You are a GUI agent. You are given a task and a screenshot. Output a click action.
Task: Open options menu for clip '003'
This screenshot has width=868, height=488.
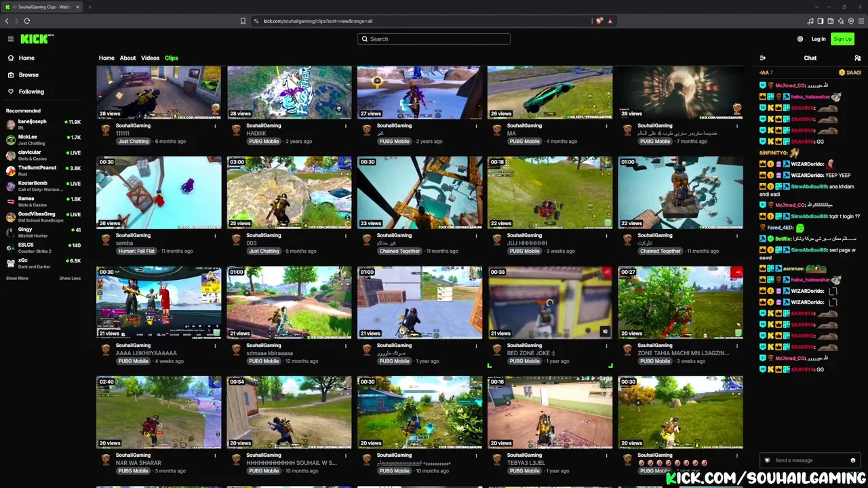(x=345, y=236)
